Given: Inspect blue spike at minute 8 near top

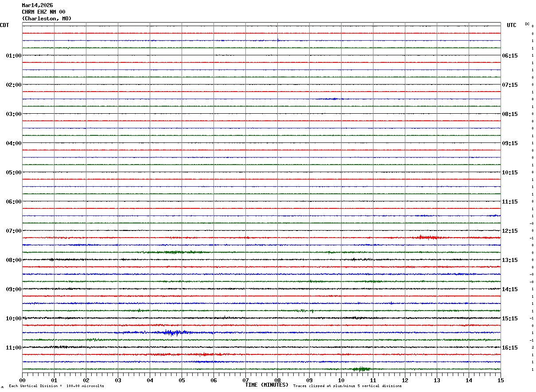Looking at the screenshot, I should pos(278,41).
